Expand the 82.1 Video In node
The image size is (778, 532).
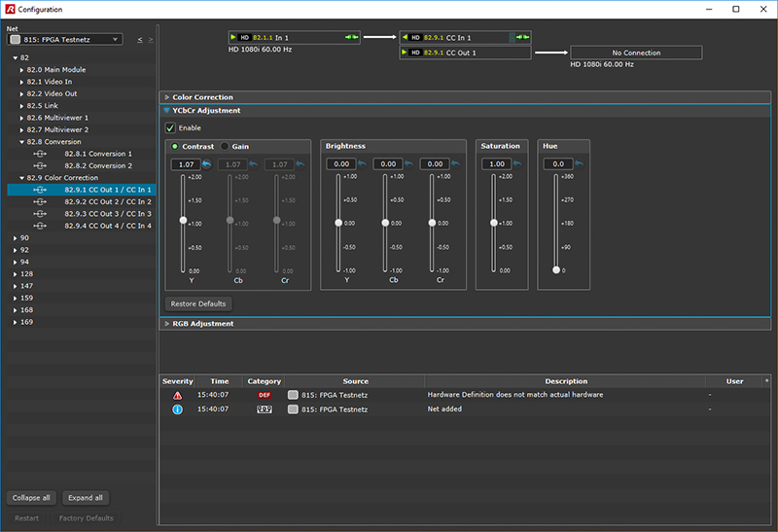pos(21,82)
